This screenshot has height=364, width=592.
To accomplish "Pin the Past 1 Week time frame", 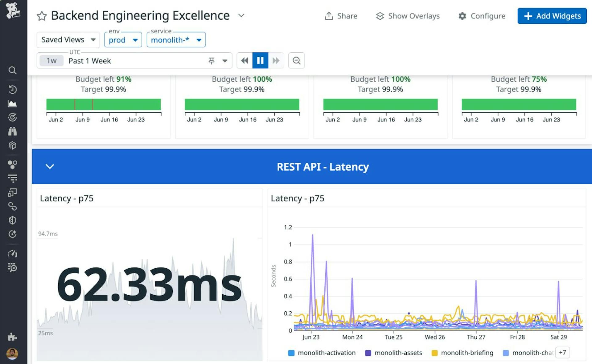I will coord(212,61).
